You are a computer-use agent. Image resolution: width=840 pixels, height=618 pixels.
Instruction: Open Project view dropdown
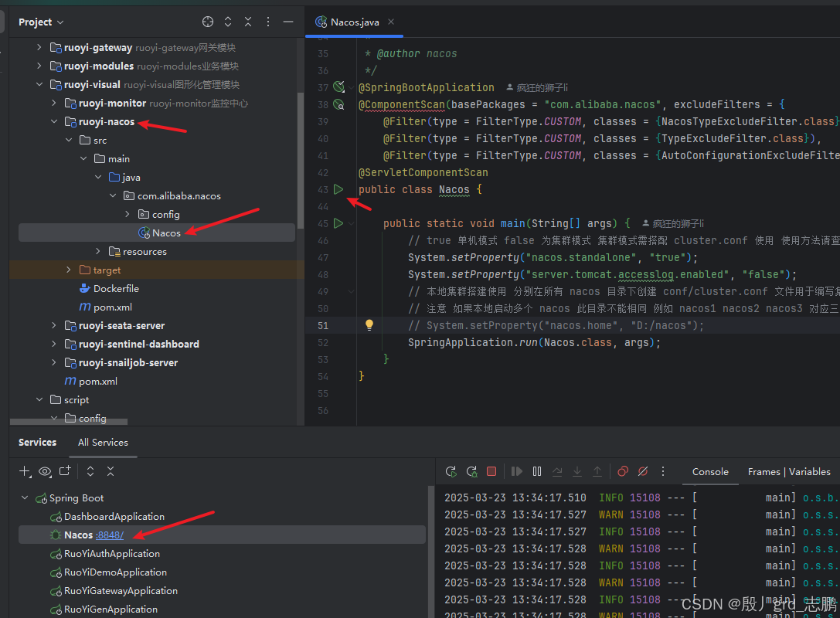click(x=41, y=22)
